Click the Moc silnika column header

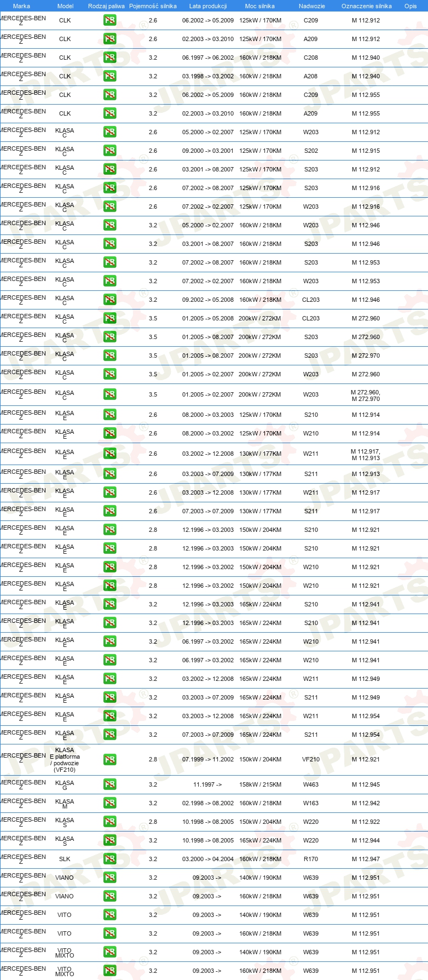pyautogui.click(x=260, y=6)
